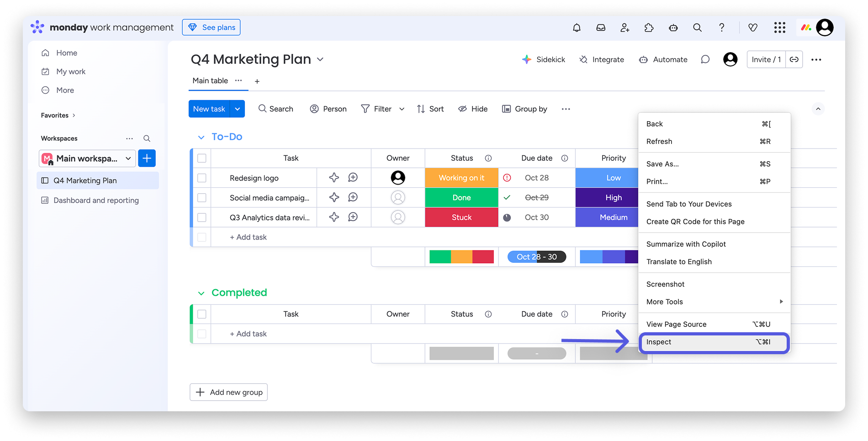Assign owner on Social media campaign row
Screen dimensions: 868x441
pyautogui.click(x=398, y=197)
